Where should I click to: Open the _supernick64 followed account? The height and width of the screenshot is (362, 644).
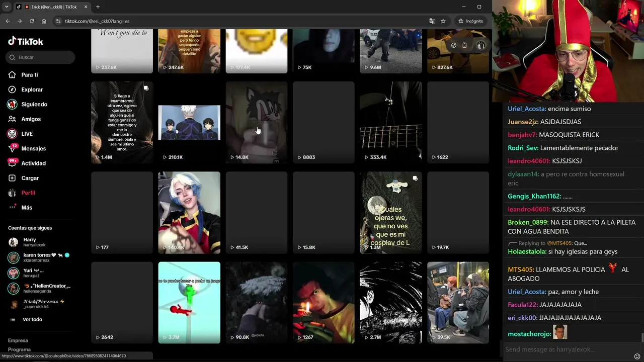(x=40, y=304)
